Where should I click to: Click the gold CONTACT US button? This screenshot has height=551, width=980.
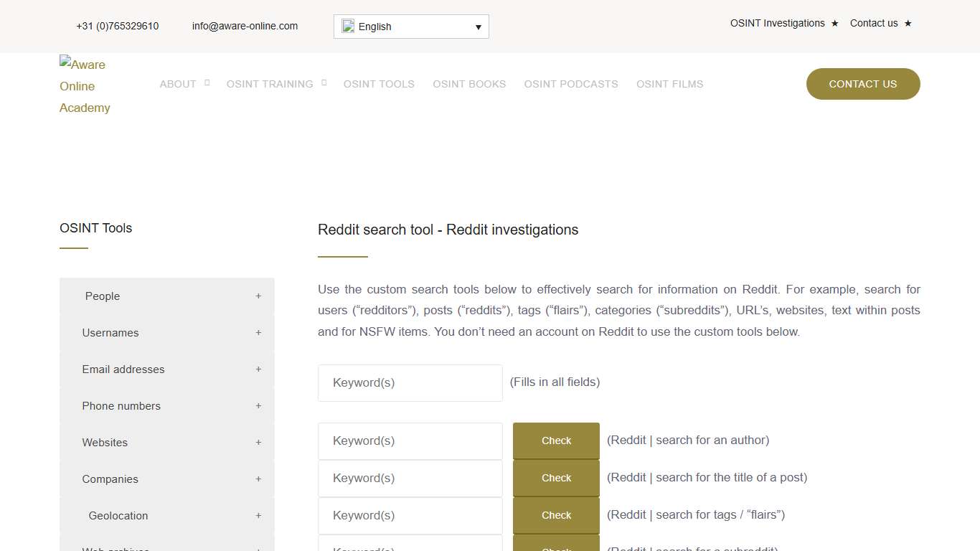click(x=862, y=84)
